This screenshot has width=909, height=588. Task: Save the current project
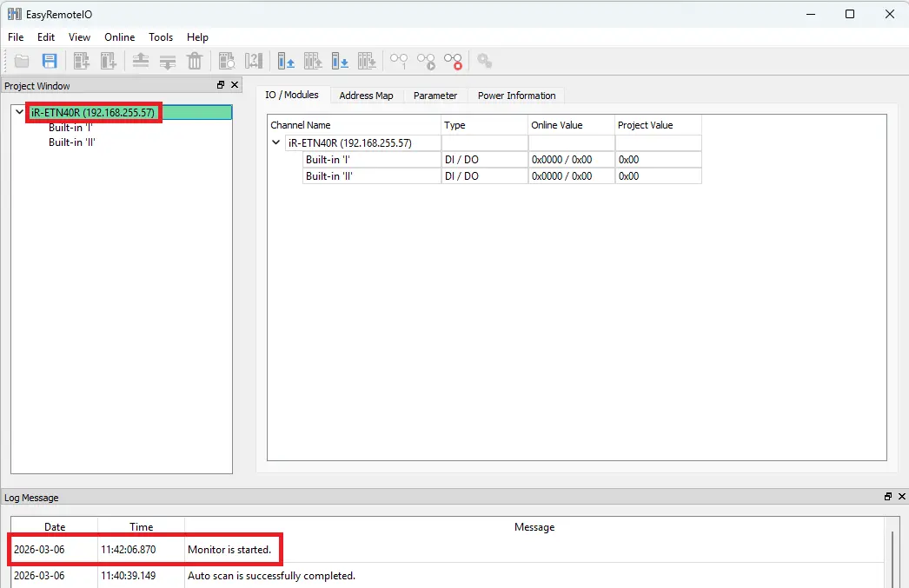coord(49,61)
